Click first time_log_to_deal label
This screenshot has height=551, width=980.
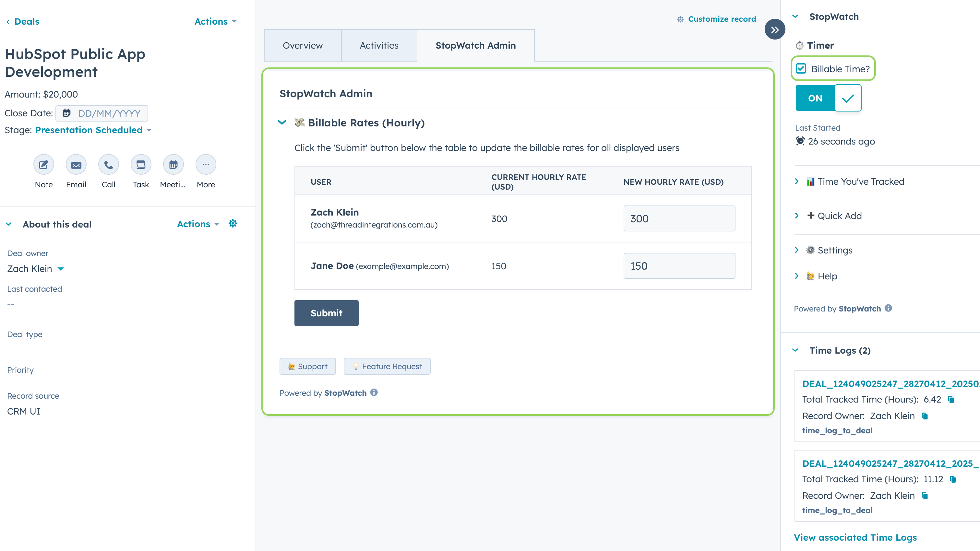pyautogui.click(x=837, y=430)
